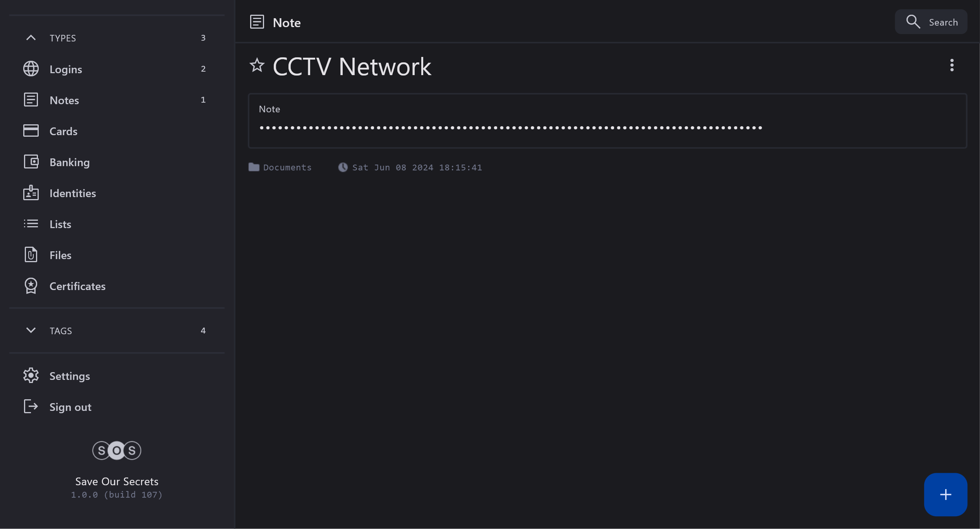Click the Save Our Secrets logo
This screenshot has height=529, width=980.
point(117,450)
